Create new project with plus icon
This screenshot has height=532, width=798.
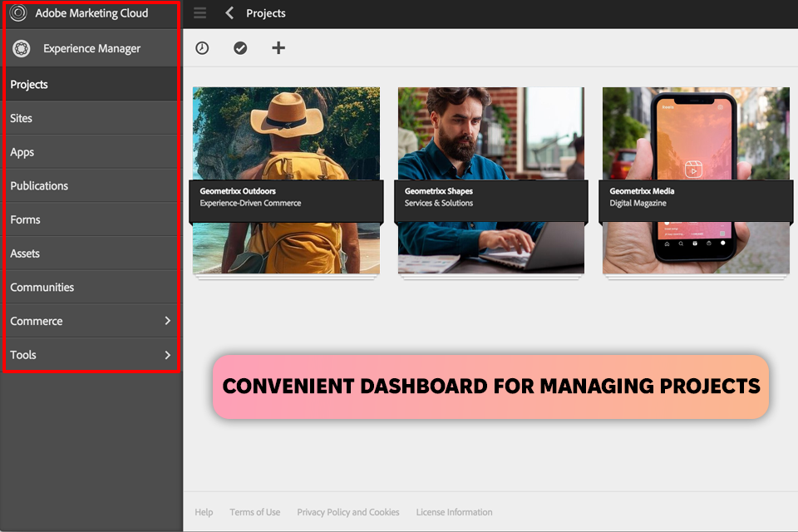[278, 48]
